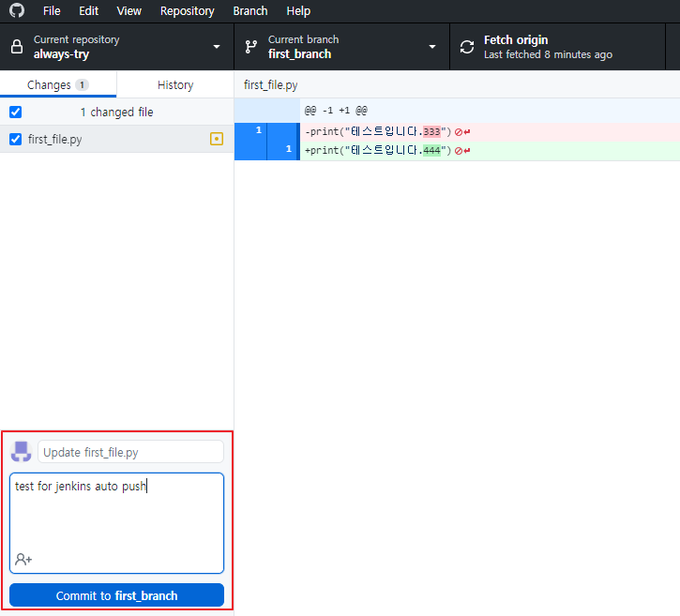
Task: Open the Edit menu
Action: pos(88,11)
